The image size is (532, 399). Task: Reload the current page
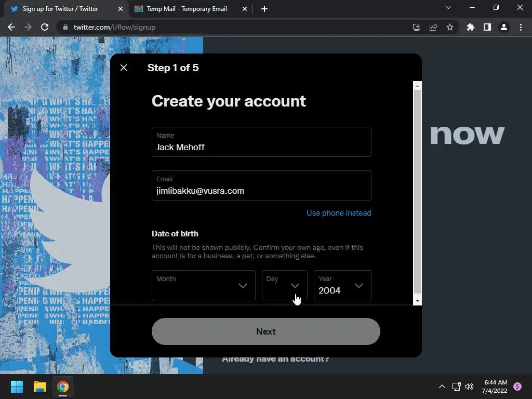pyautogui.click(x=45, y=27)
